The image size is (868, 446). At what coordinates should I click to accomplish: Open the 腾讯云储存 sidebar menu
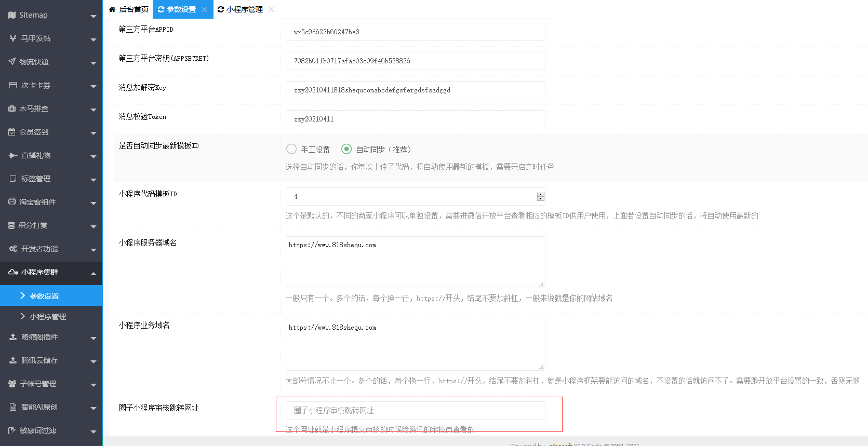pos(51,360)
